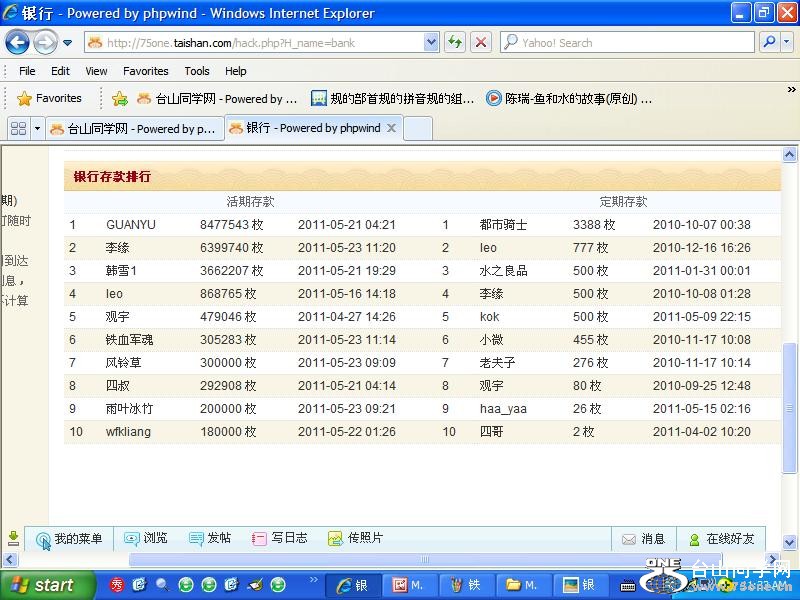This screenshot has width=800, height=600.
Task: Switch to the 台山同学网 tab
Action: (x=132, y=128)
